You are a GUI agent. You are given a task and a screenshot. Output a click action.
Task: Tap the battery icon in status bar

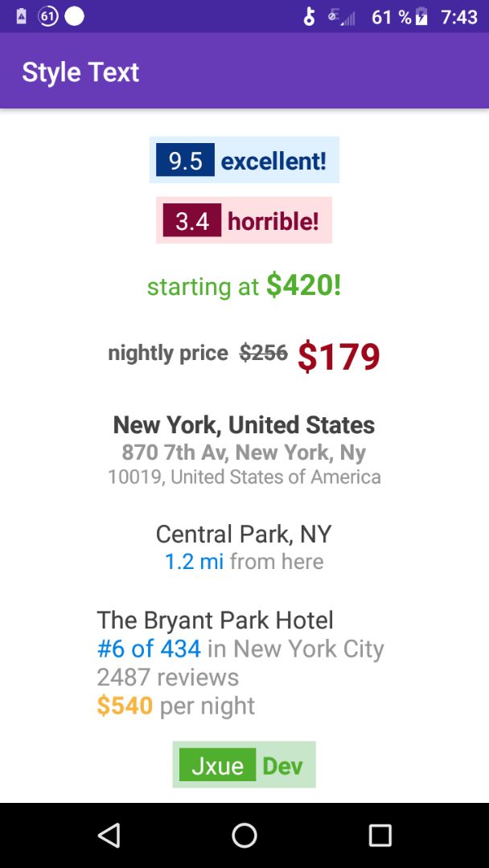point(421,17)
